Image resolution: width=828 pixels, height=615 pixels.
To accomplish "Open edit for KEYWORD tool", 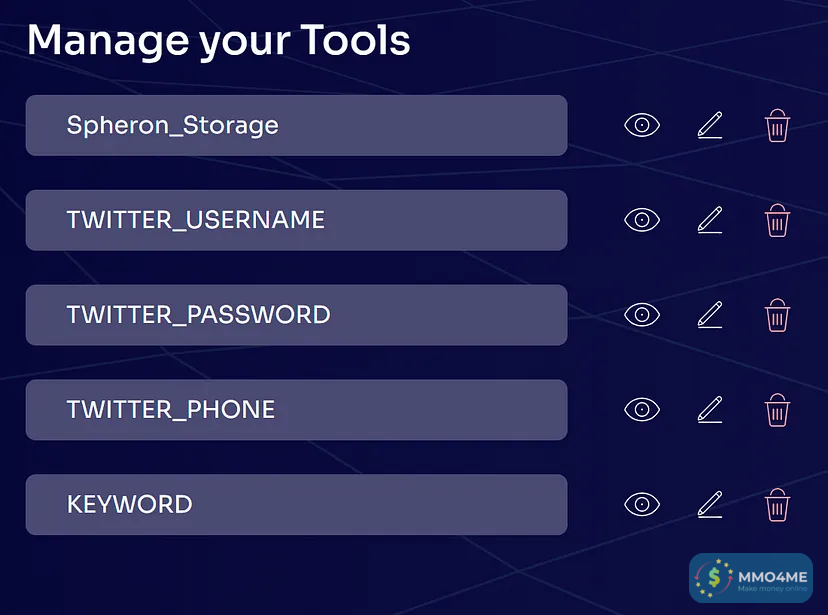I will pyautogui.click(x=709, y=504).
